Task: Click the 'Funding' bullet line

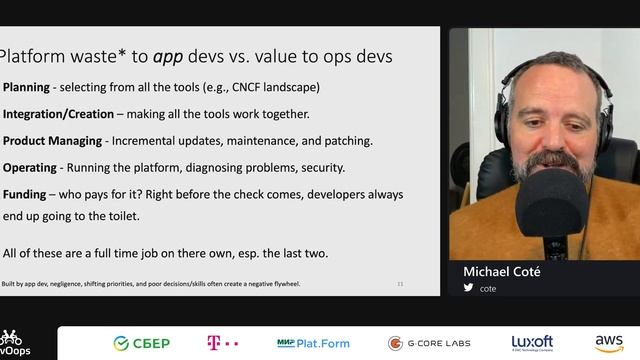Action: pyautogui.click(x=203, y=205)
